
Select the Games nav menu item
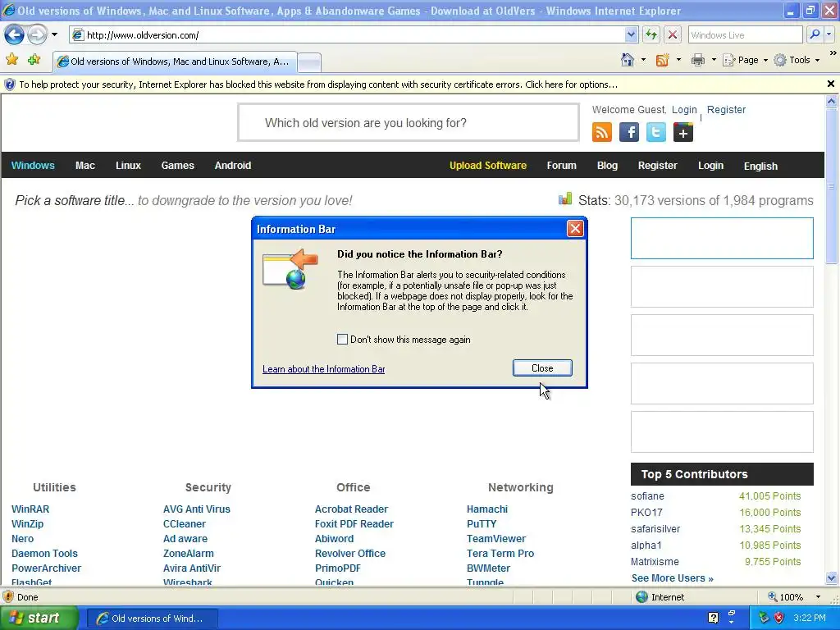(178, 166)
